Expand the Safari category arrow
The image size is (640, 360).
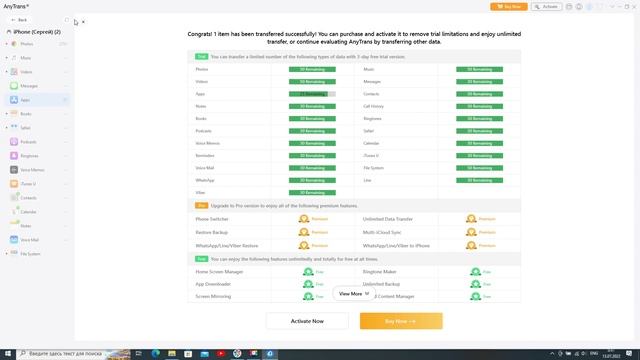(7, 127)
